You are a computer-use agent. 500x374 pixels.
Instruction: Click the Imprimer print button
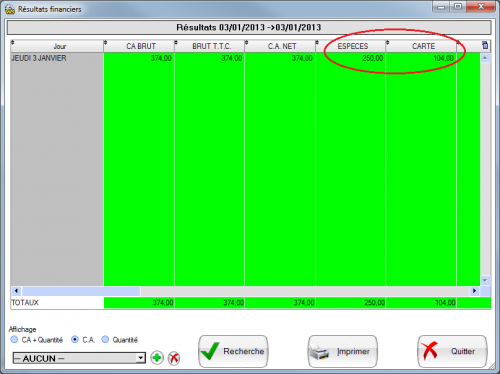click(343, 351)
